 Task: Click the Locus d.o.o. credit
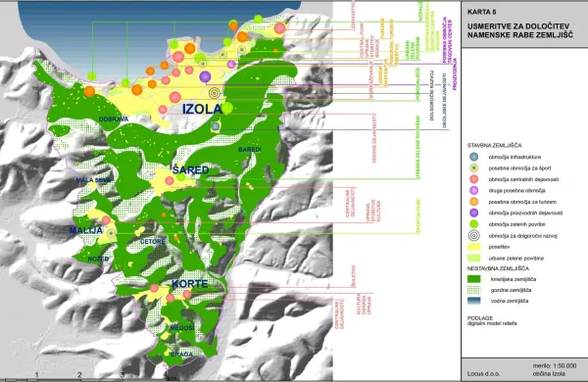(483, 374)
